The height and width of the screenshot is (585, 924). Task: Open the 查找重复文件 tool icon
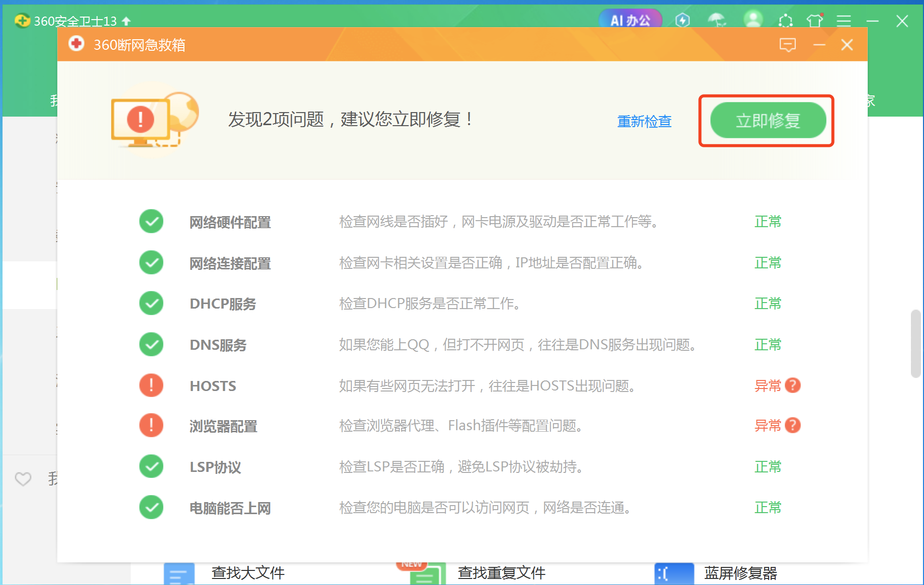click(x=427, y=574)
